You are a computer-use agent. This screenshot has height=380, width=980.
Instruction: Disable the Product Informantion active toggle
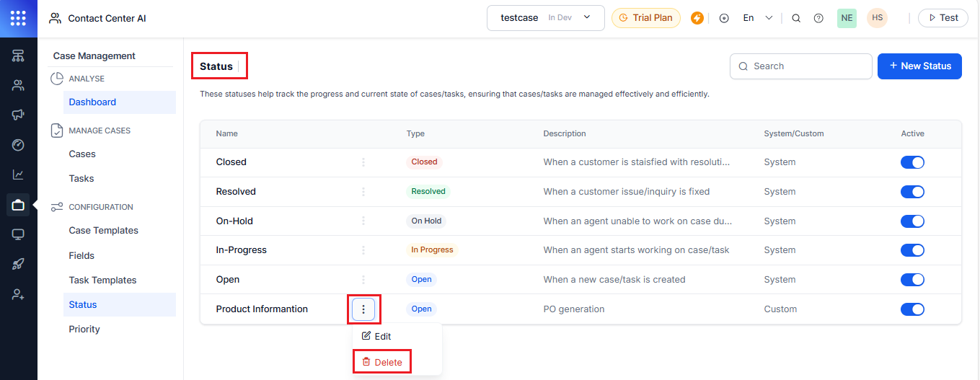(x=912, y=309)
